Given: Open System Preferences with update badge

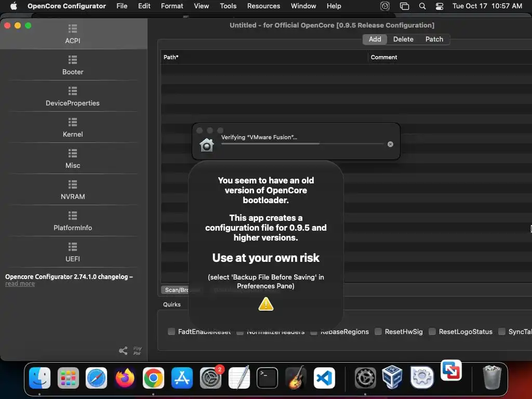Looking at the screenshot, I should click(210, 378).
